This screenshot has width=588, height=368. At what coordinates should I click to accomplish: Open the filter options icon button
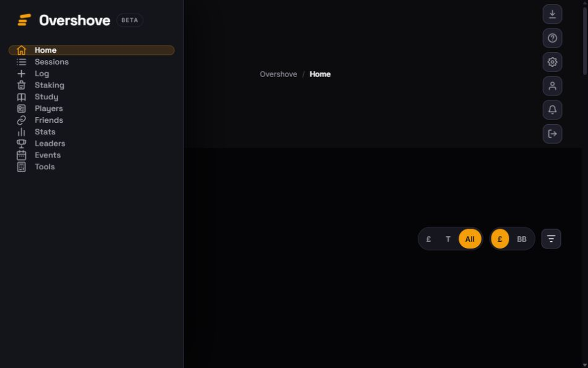coord(551,239)
